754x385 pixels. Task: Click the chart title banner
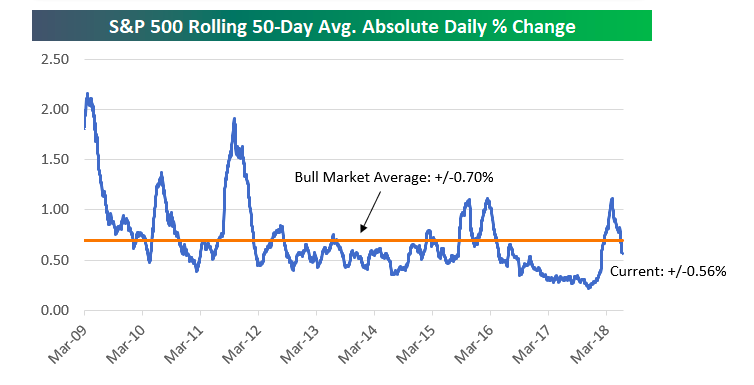point(342,25)
